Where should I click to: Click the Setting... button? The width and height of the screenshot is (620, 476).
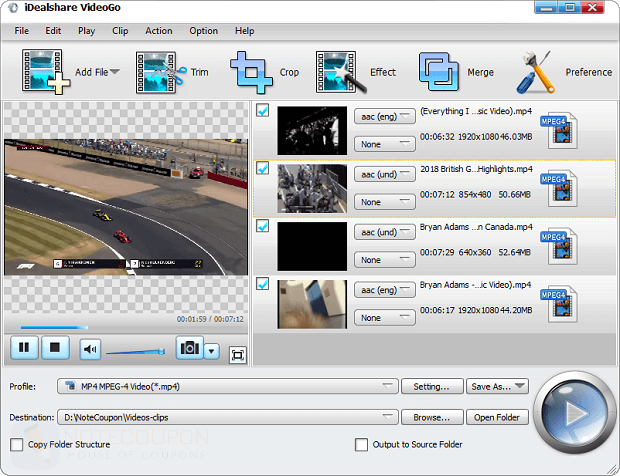pos(432,386)
